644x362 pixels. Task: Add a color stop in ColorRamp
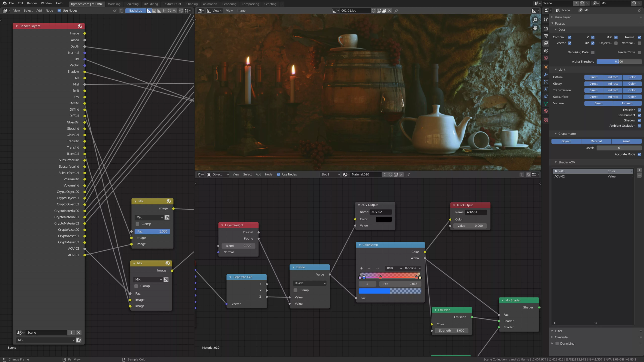(361, 268)
